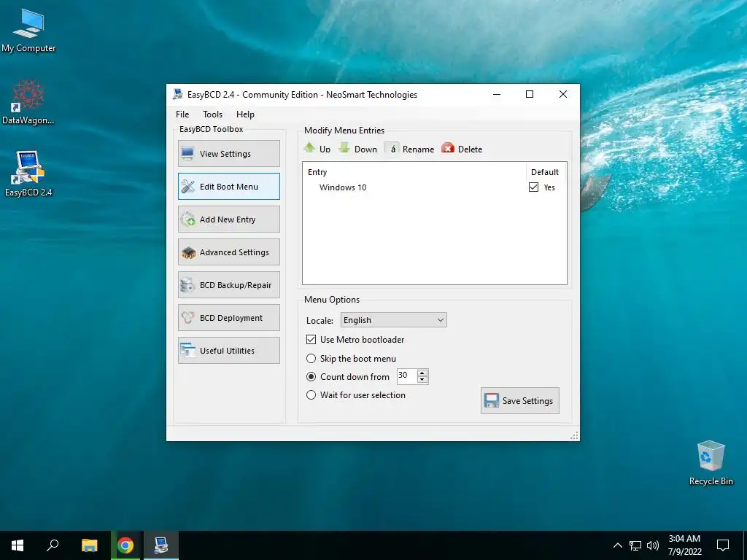The height and width of the screenshot is (560, 747).
Task: Show hidden tray icons chevron
Action: click(617, 545)
